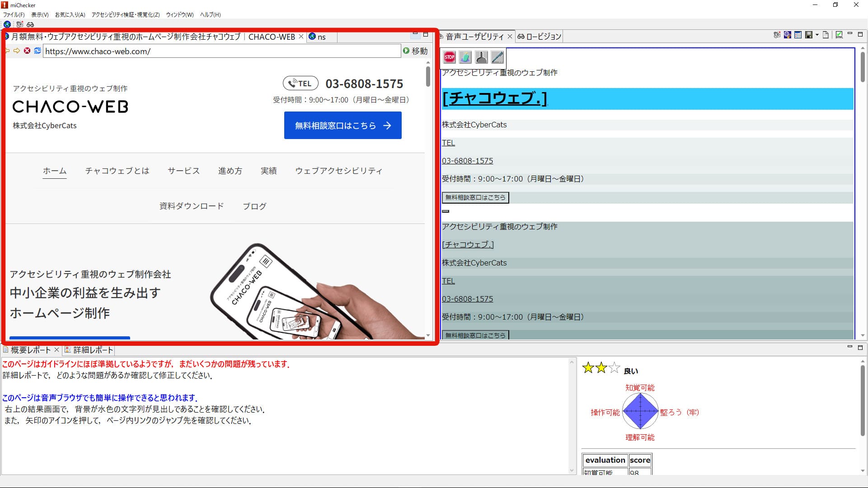
Task: Click the red stop-loading icon beside the address bar
Action: pyautogui.click(x=26, y=51)
